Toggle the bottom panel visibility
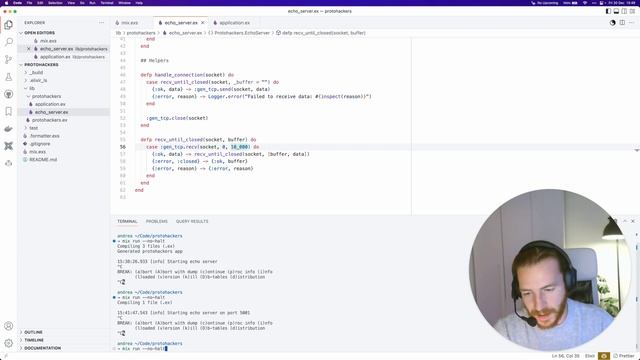This screenshot has width=640, height=360. [x=616, y=11]
